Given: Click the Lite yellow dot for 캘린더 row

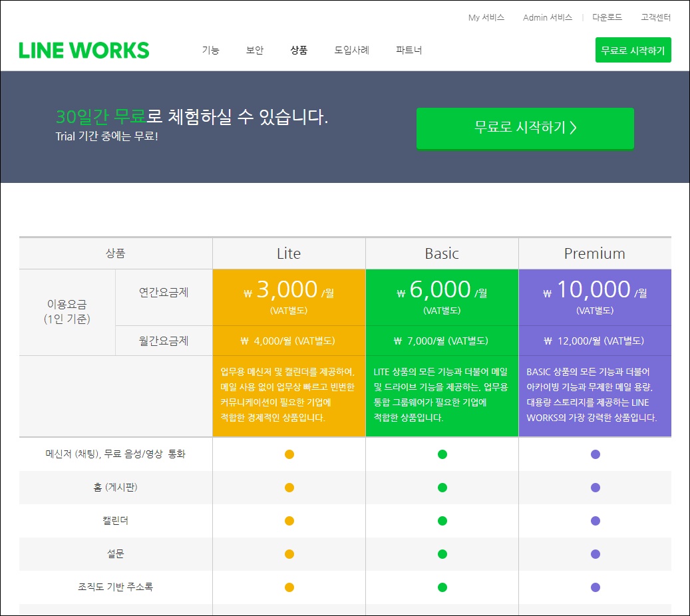Looking at the screenshot, I should [x=289, y=521].
